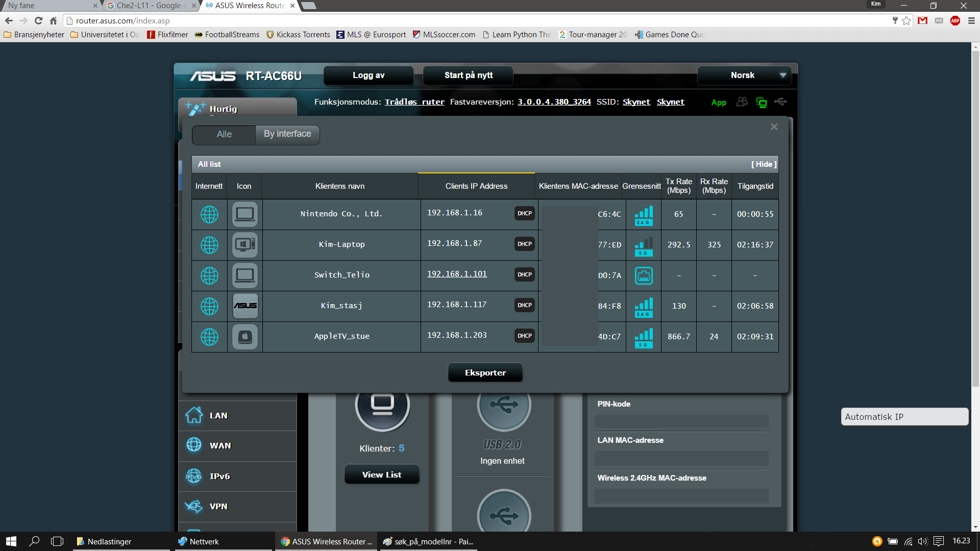Click the Logg av button
This screenshot has width=980, height=551.
[x=369, y=76]
